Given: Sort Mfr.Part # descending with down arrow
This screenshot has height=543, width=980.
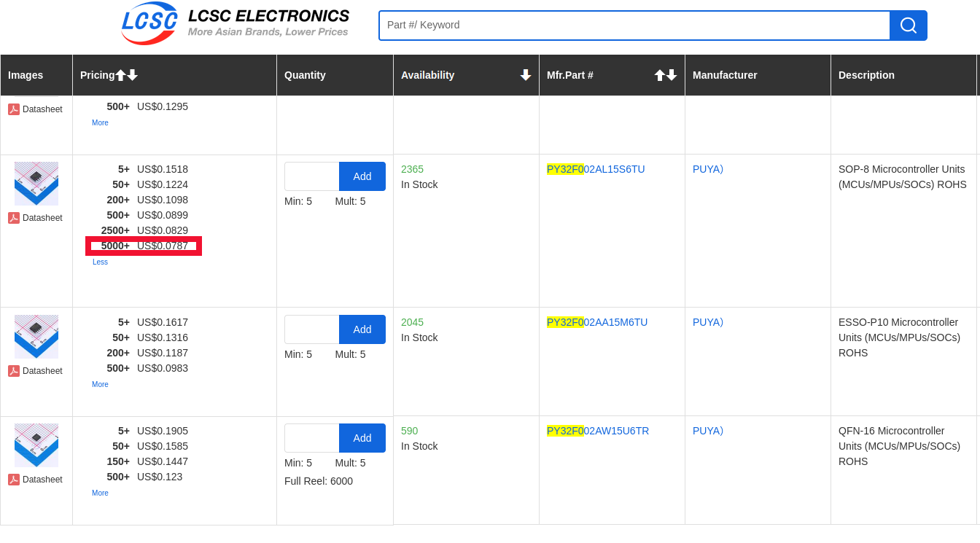Looking at the screenshot, I should click(672, 75).
